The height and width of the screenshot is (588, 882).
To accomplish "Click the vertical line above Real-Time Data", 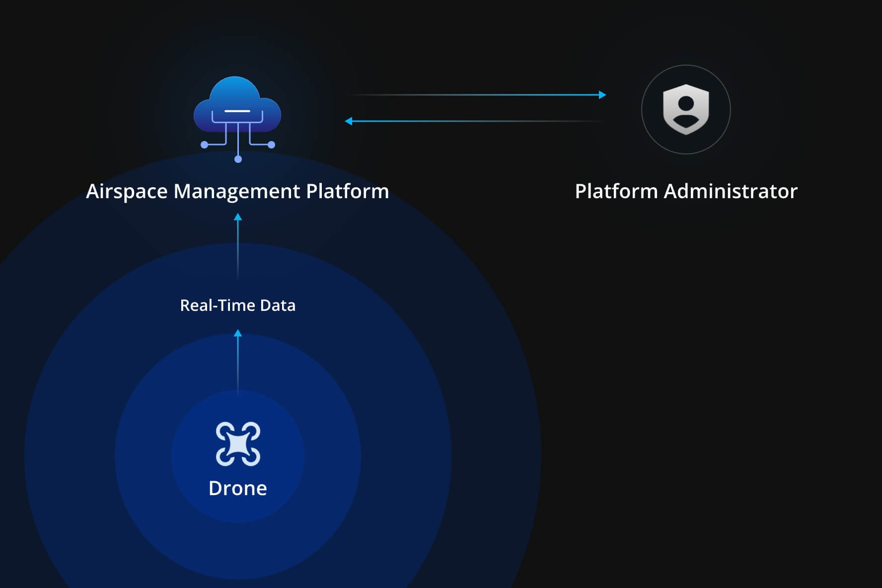I will pos(238,248).
